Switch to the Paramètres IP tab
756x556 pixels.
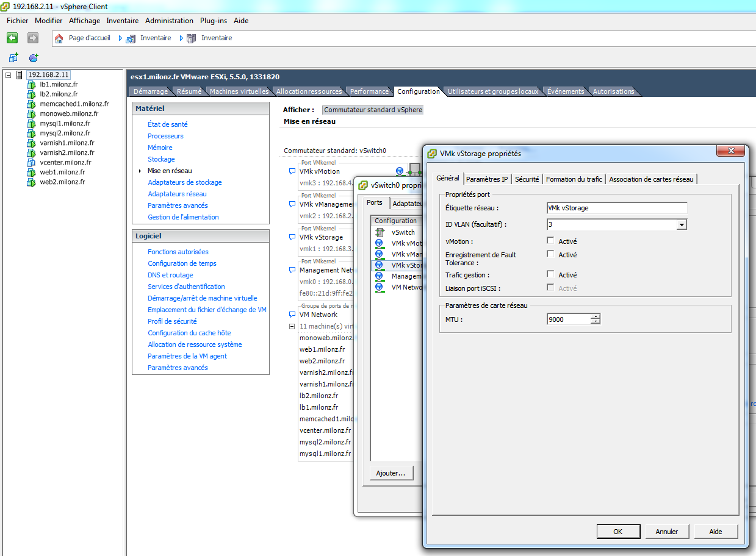[487, 179]
